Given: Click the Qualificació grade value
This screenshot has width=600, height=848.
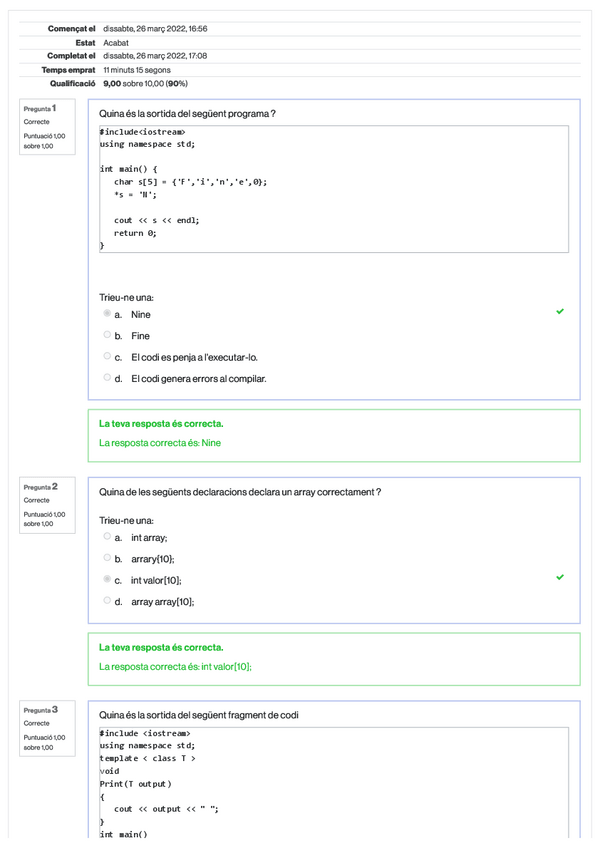Looking at the screenshot, I should [146, 84].
